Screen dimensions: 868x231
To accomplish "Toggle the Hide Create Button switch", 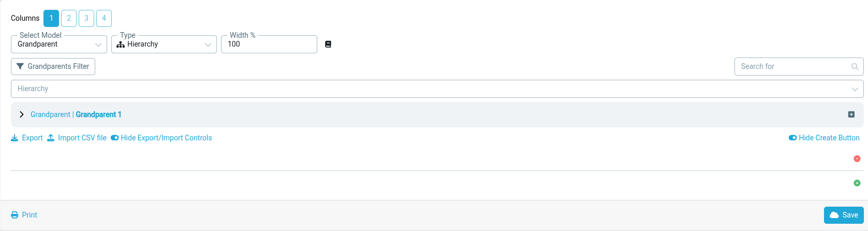I will 792,138.
